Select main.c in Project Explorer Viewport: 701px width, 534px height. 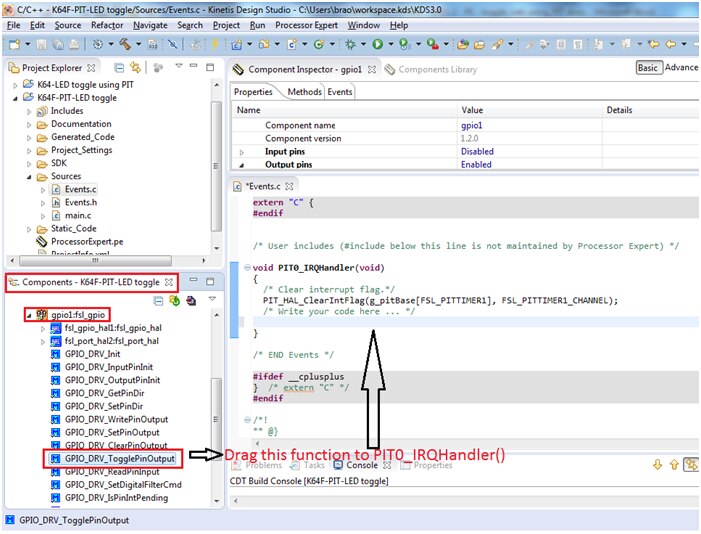[x=78, y=216]
